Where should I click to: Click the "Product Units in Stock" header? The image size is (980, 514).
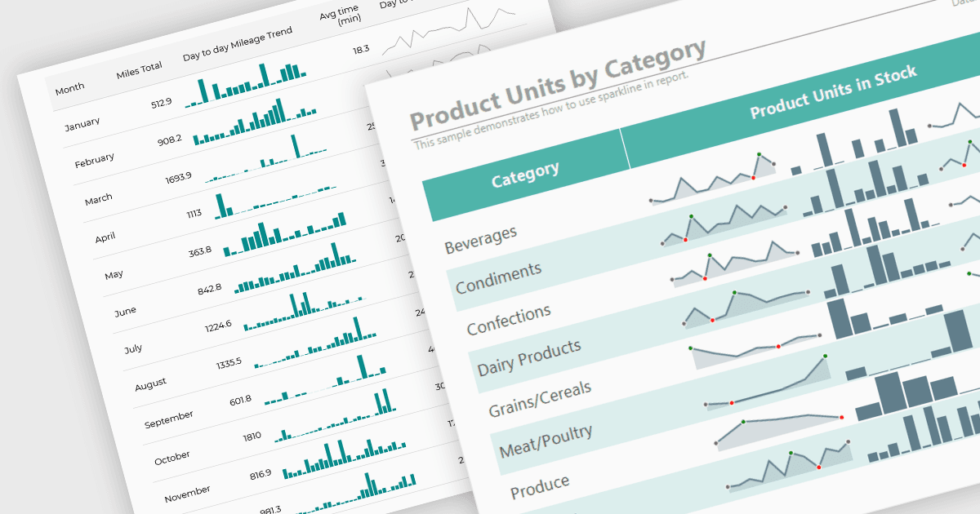[x=834, y=91]
